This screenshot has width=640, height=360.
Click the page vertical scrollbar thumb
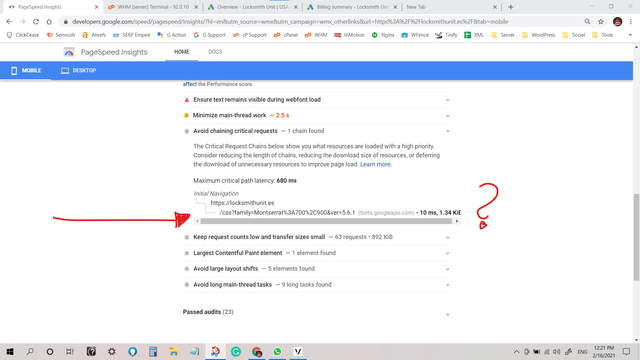[636, 237]
